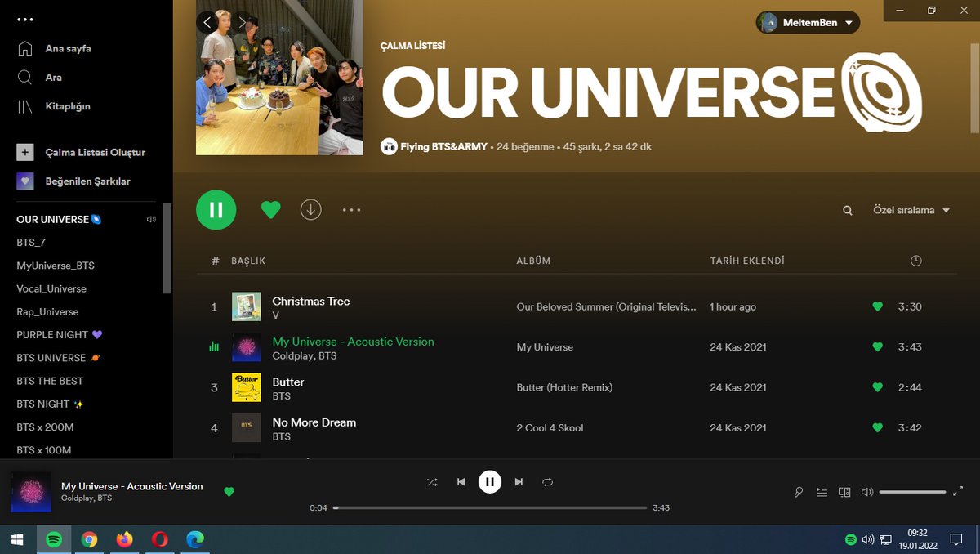Screen dimensions: 980x554
Task: Open Butter (Hotter Remix) album link
Action: point(564,387)
